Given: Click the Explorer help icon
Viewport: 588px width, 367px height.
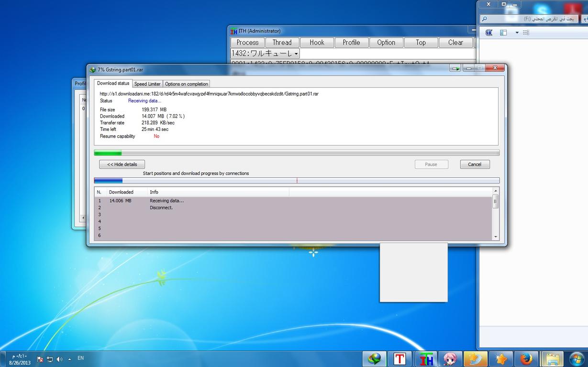Looking at the screenshot, I should click(x=488, y=32).
